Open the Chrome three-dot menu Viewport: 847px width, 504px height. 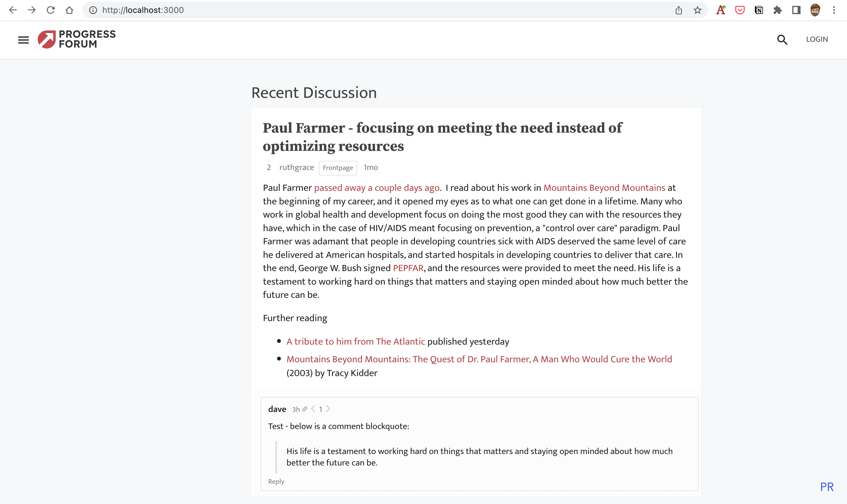point(834,10)
